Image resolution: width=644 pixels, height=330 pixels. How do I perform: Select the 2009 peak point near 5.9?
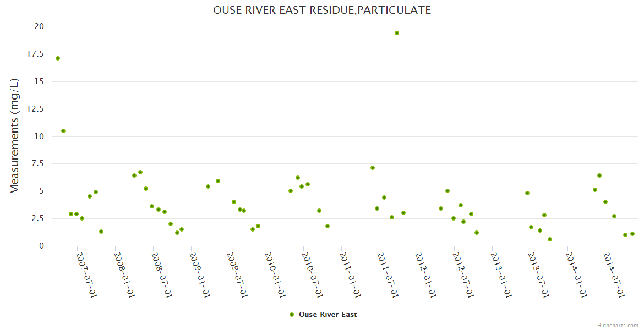tap(218, 181)
